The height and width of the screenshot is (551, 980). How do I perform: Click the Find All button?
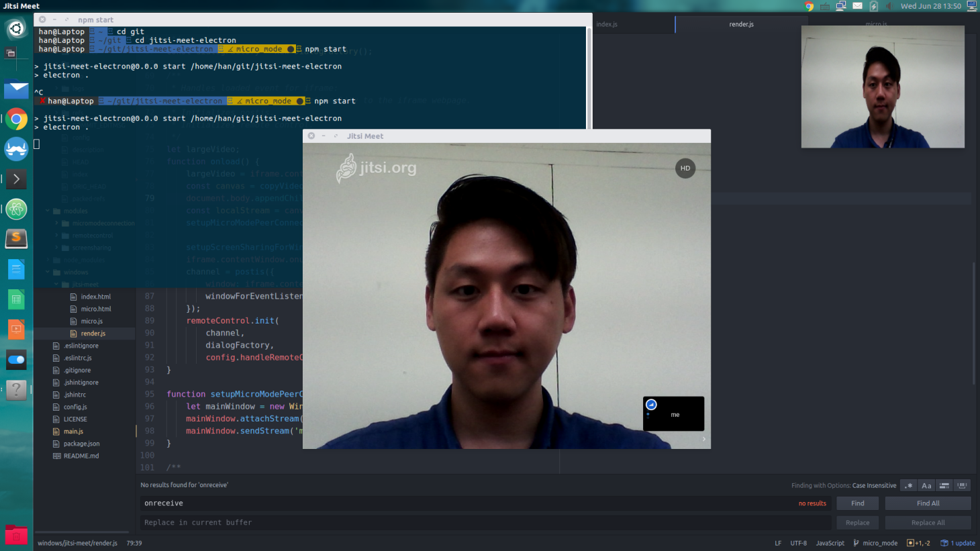point(928,503)
